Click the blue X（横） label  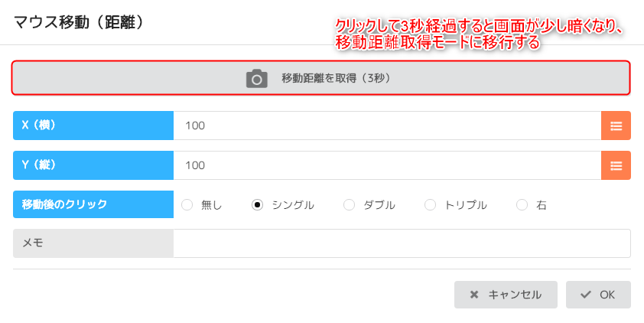(93, 126)
